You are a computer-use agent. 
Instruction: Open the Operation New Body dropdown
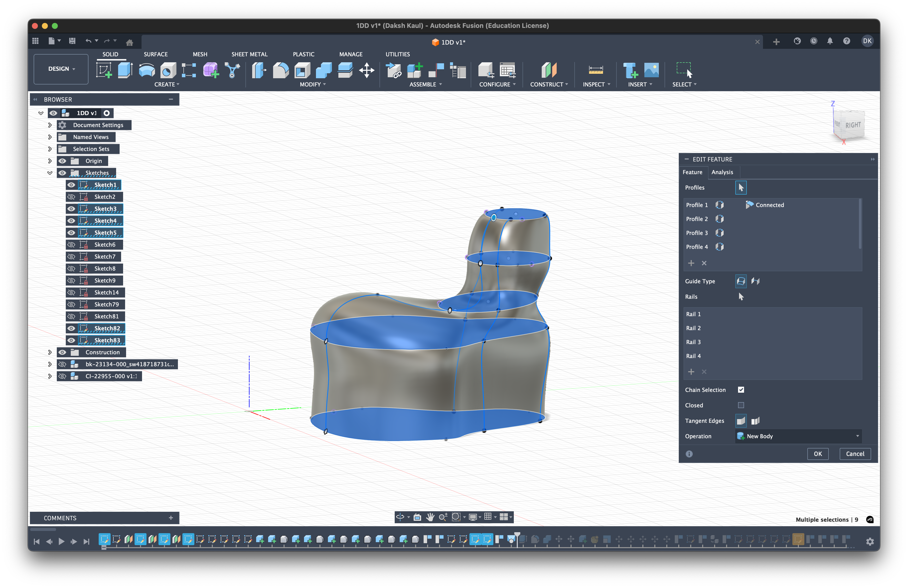pyautogui.click(x=798, y=436)
